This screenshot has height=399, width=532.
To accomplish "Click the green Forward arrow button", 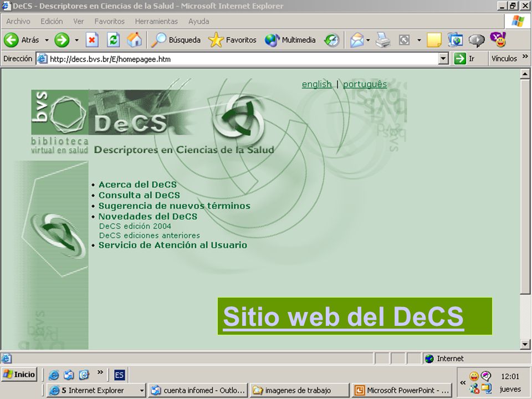I will click(x=62, y=40).
